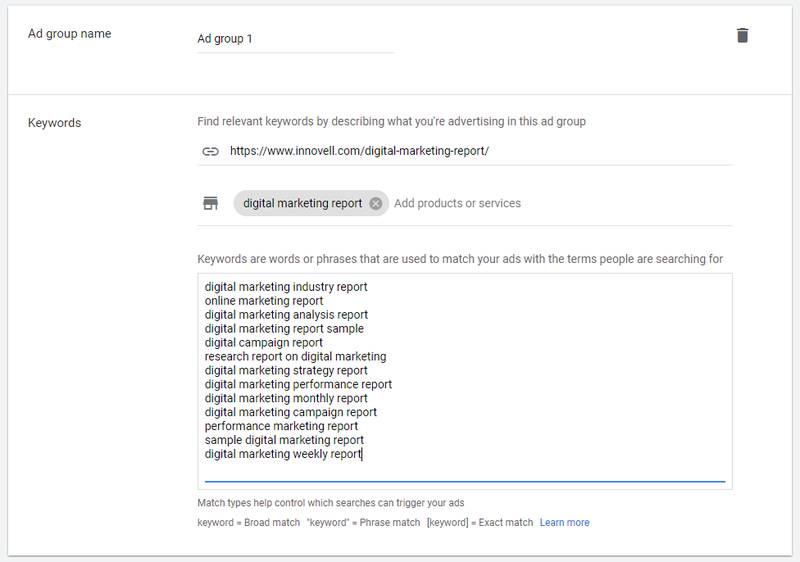The width and height of the screenshot is (800, 562).
Task: Edit the 'Ad group 1' name field
Action: click(295, 39)
